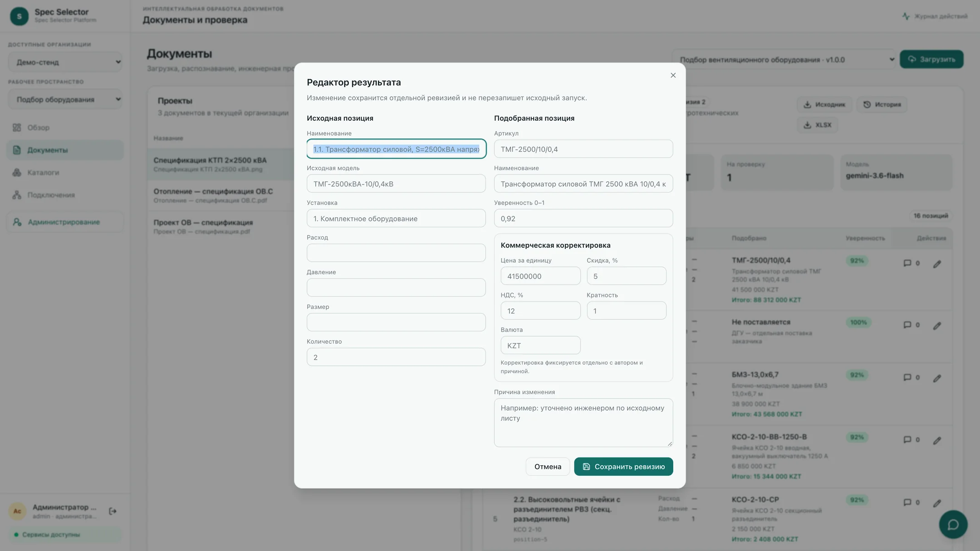Click the Загрузить upload button
The image size is (980, 551).
pos(931,59)
